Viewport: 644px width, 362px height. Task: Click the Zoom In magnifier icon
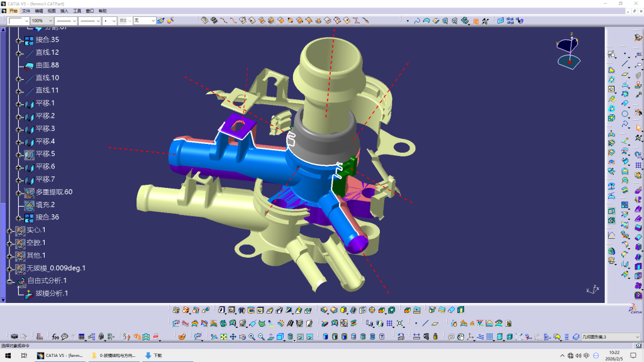tap(252, 337)
